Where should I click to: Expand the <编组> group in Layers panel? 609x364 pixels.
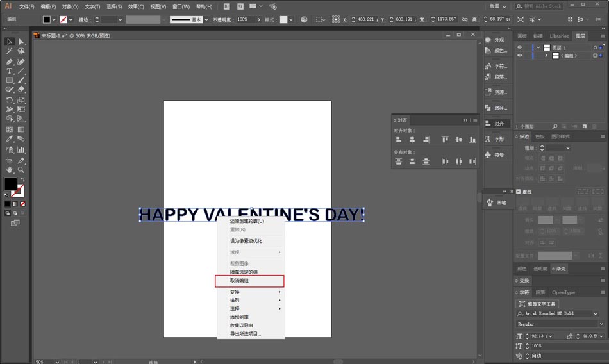point(546,56)
